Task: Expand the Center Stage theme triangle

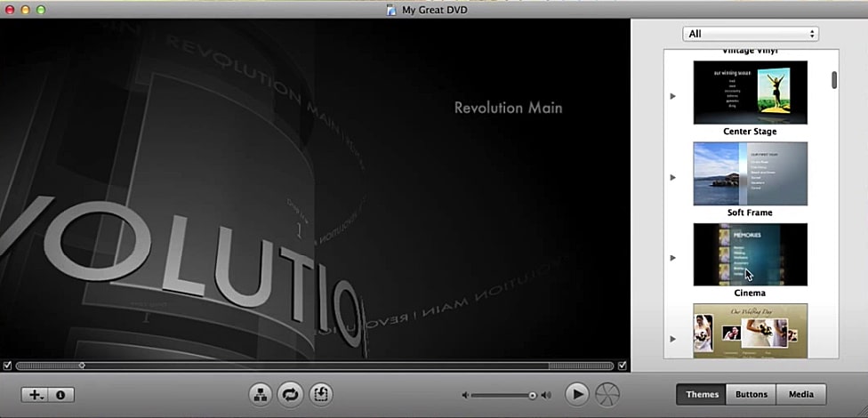Action: pyautogui.click(x=673, y=96)
